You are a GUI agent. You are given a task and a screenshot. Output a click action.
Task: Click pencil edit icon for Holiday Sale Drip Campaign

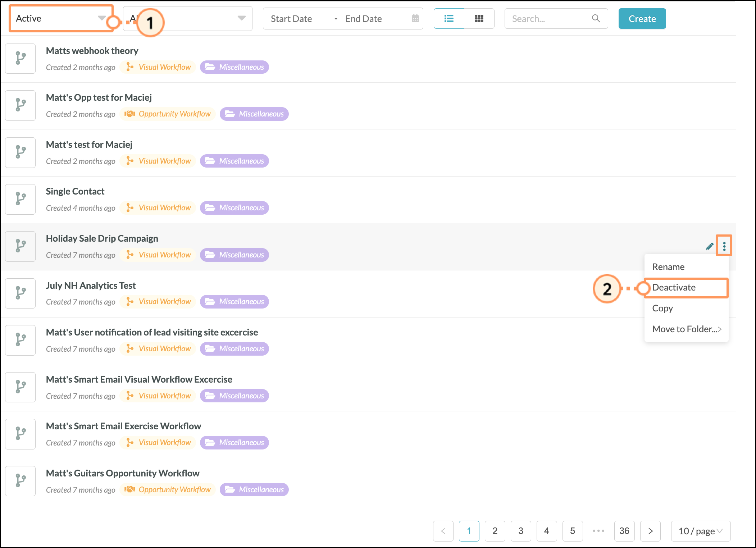[709, 247]
